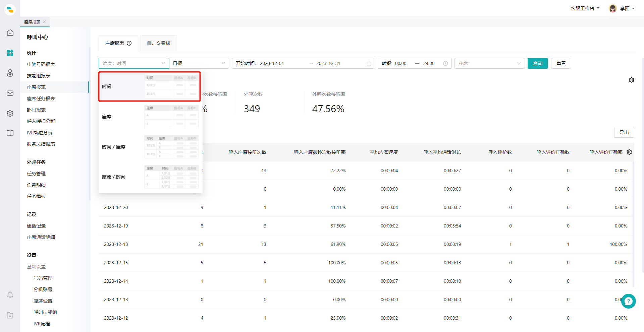644x332 pixels.
Task: Click the 24:00 end time field
Action: coord(429,63)
